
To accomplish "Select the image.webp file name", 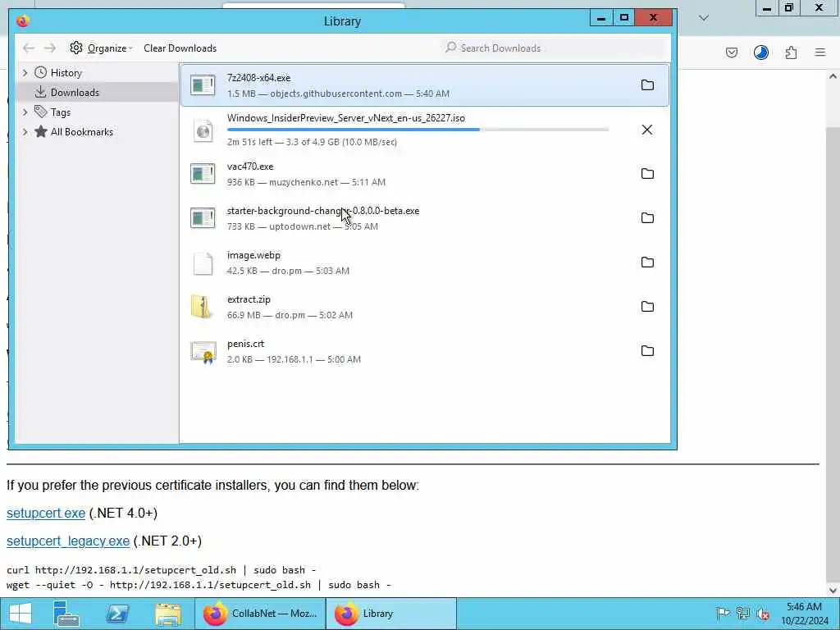I will 253,256.
